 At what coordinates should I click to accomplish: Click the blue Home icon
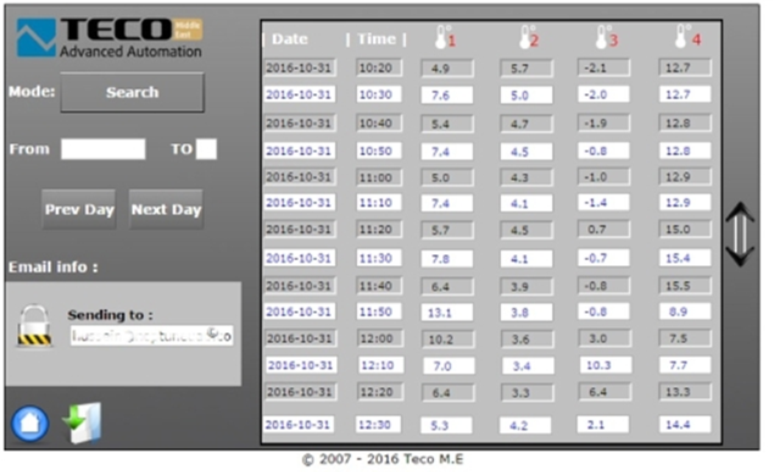tap(30, 423)
